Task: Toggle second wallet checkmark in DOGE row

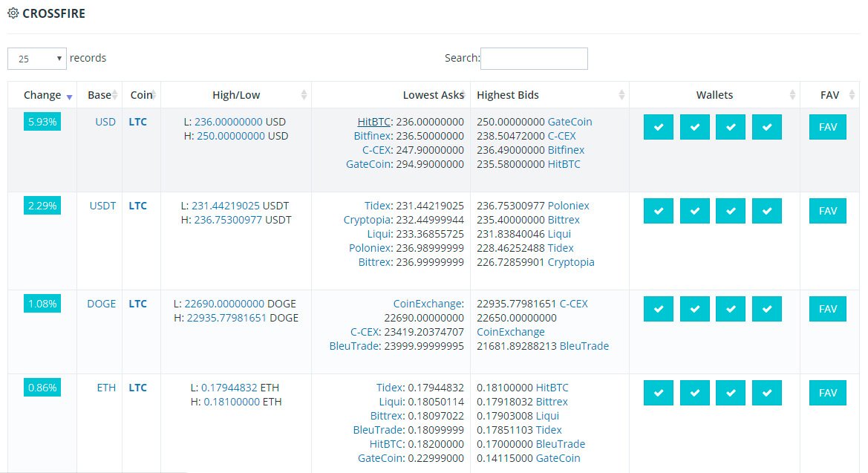Action: click(x=695, y=309)
